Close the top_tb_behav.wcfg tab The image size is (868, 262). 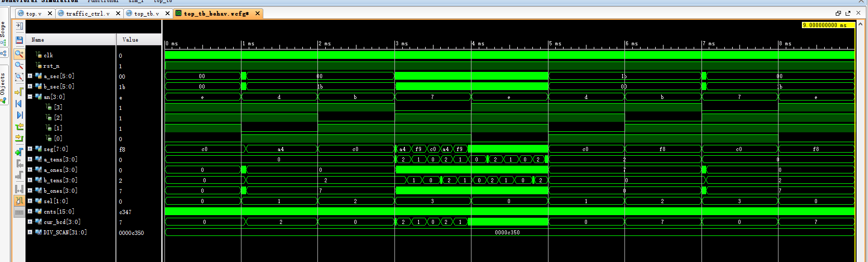click(x=257, y=14)
